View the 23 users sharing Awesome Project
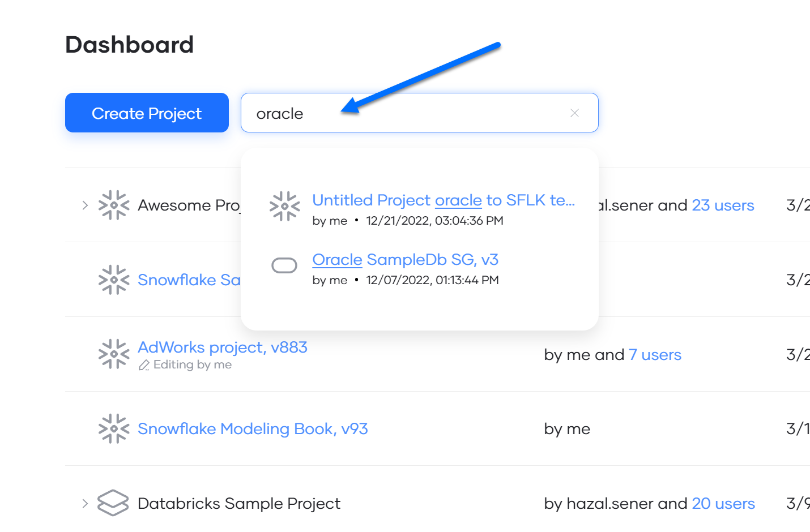 [x=723, y=205]
